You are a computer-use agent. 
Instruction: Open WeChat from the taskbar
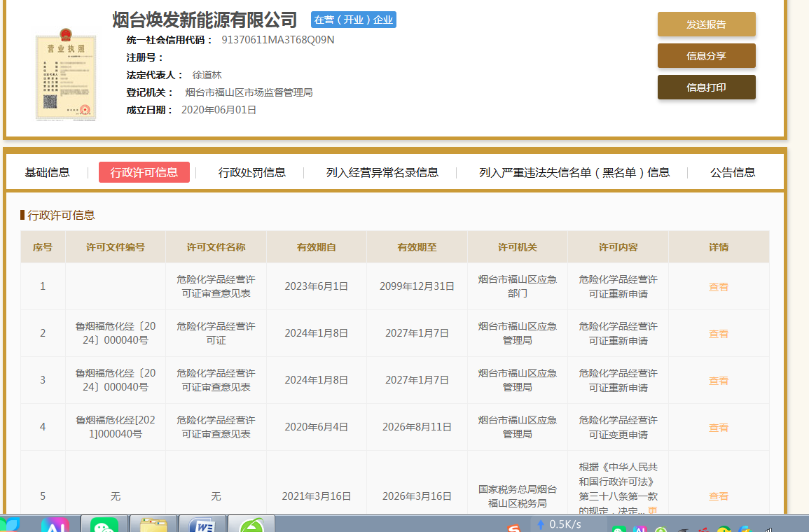104,525
